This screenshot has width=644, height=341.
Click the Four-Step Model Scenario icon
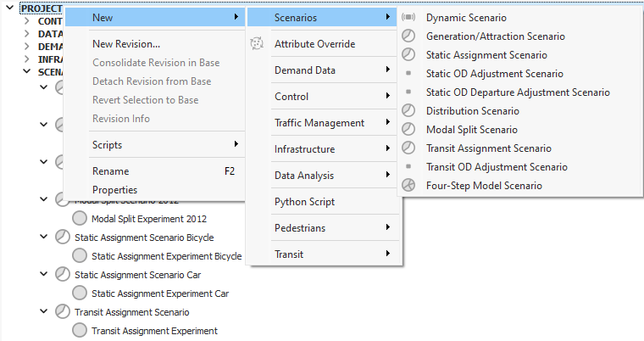click(408, 186)
